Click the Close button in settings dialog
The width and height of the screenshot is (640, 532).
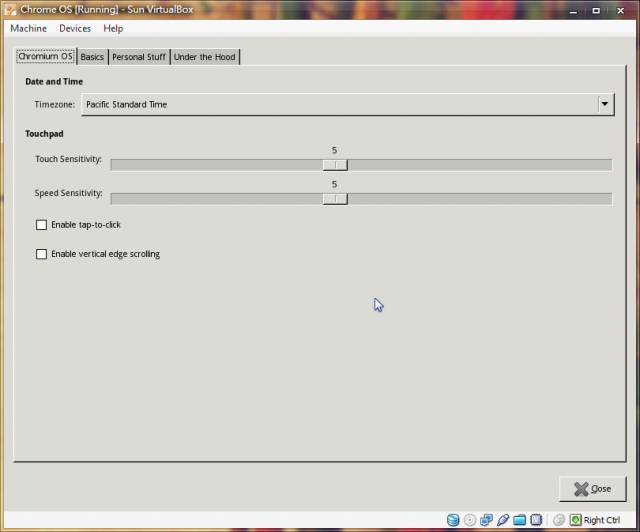coord(592,489)
